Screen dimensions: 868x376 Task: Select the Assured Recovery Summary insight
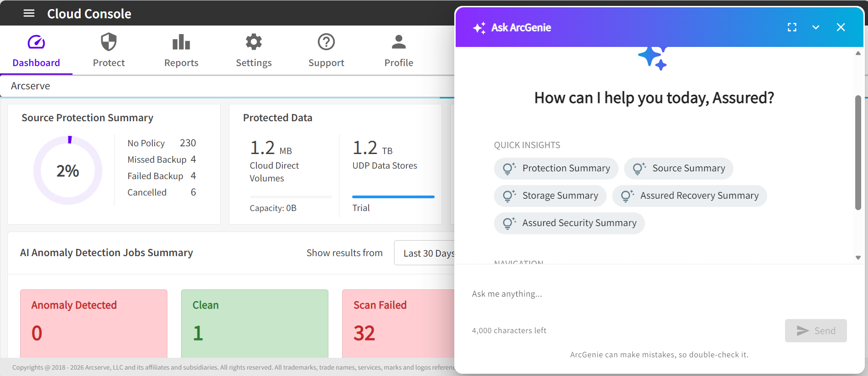click(689, 196)
